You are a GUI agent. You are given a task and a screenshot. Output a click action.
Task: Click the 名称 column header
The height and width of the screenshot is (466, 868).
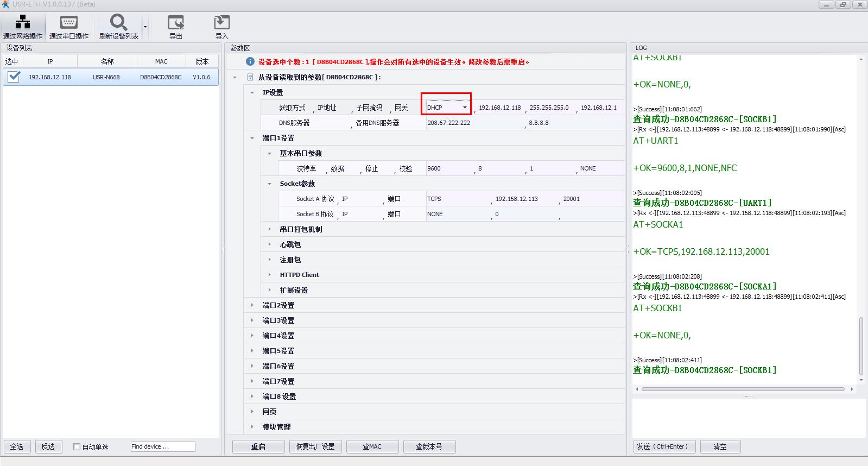click(107, 61)
